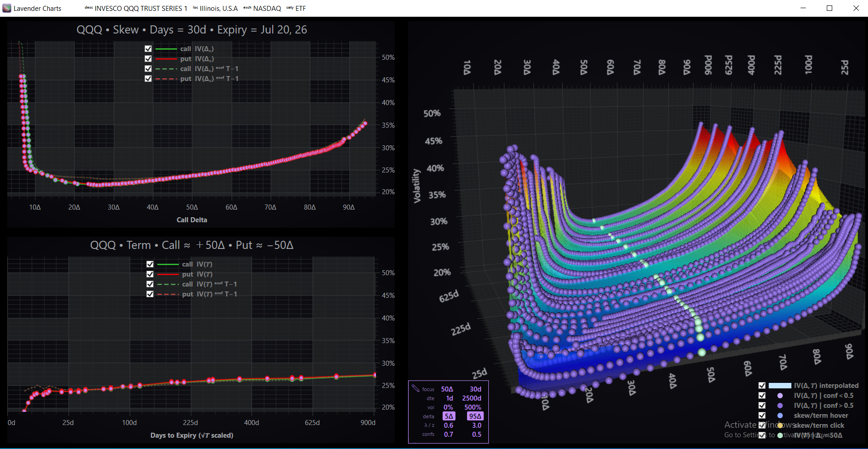Edit the λ / z value 3.0
This screenshot has height=449, width=868.
click(477, 425)
